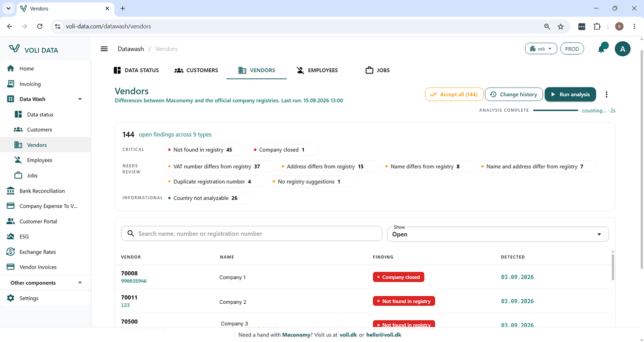Click the Datawash breadcrumb
Screen dimensions: 644x342
point(131,49)
